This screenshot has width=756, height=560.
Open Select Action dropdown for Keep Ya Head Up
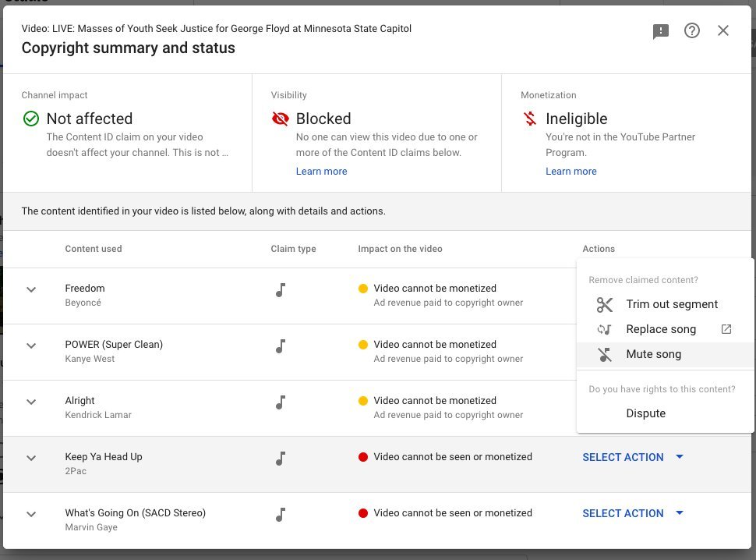(633, 457)
